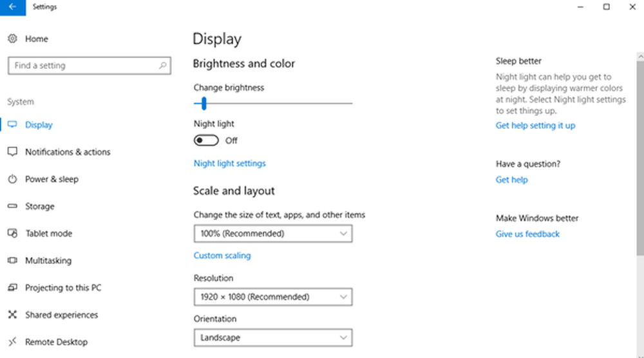Screen dimensions: 644x358
Task: Click the Remote Desktop icon
Action: tap(12, 341)
